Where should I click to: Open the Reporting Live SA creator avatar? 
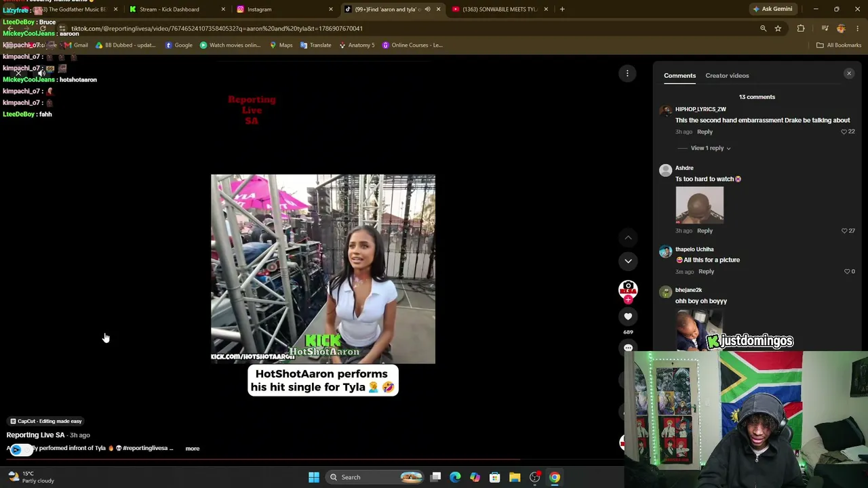(628, 289)
